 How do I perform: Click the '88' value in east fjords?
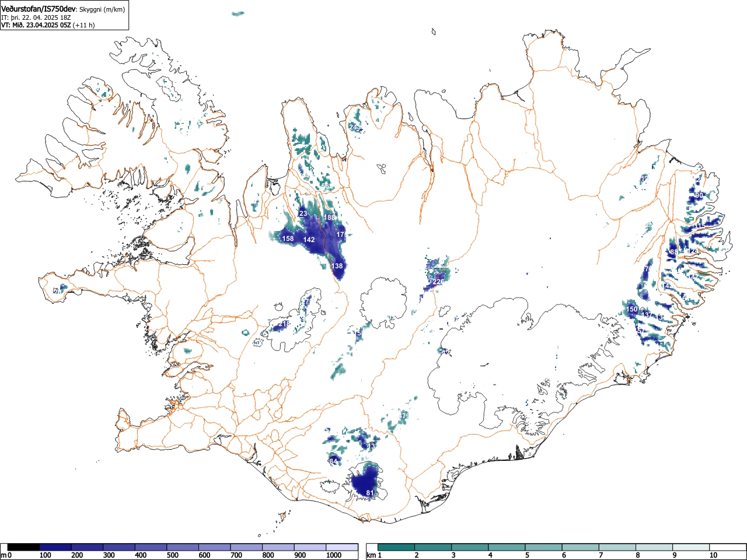coord(674,252)
